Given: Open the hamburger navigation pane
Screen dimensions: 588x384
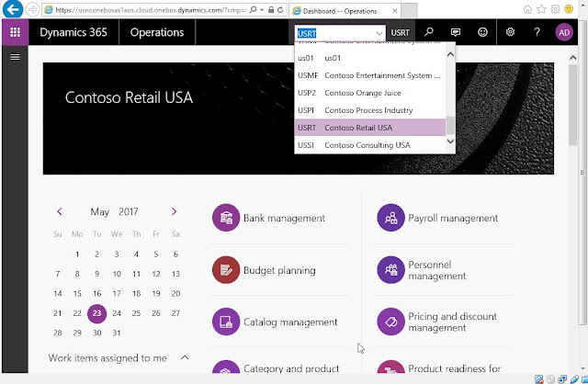Looking at the screenshot, I should click(15, 57).
